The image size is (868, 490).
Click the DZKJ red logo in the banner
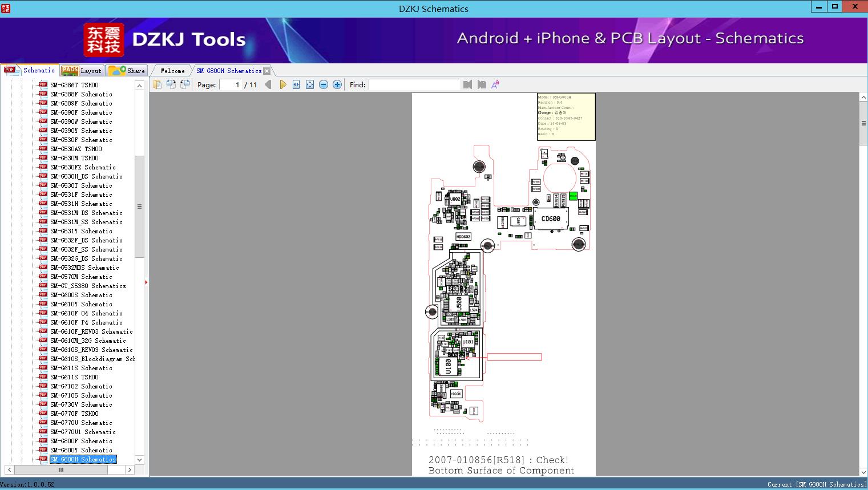coord(103,40)
